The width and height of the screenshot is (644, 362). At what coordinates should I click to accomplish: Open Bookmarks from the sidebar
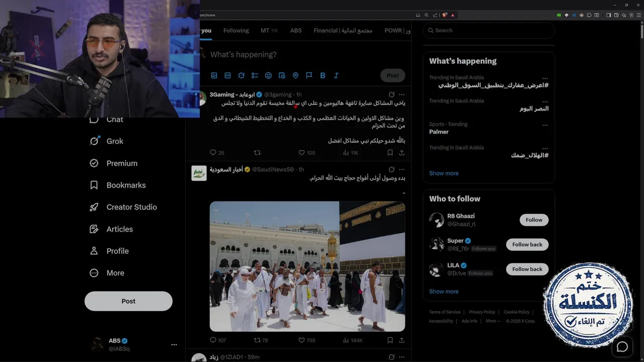[118, 185]
